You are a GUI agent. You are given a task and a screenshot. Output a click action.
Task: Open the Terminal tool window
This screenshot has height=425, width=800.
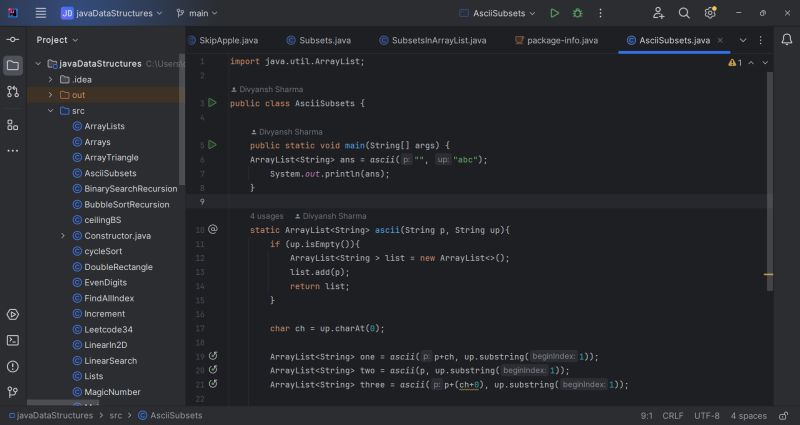13,340
